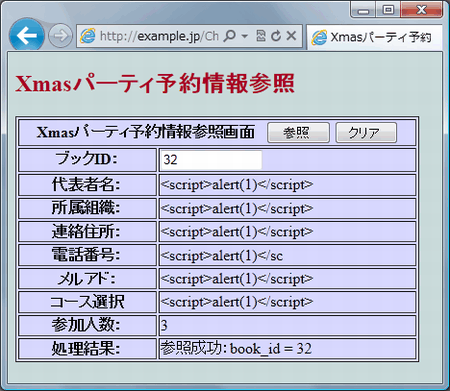Click the コース選択 label
450x391 pixels.
coord(87,302)
